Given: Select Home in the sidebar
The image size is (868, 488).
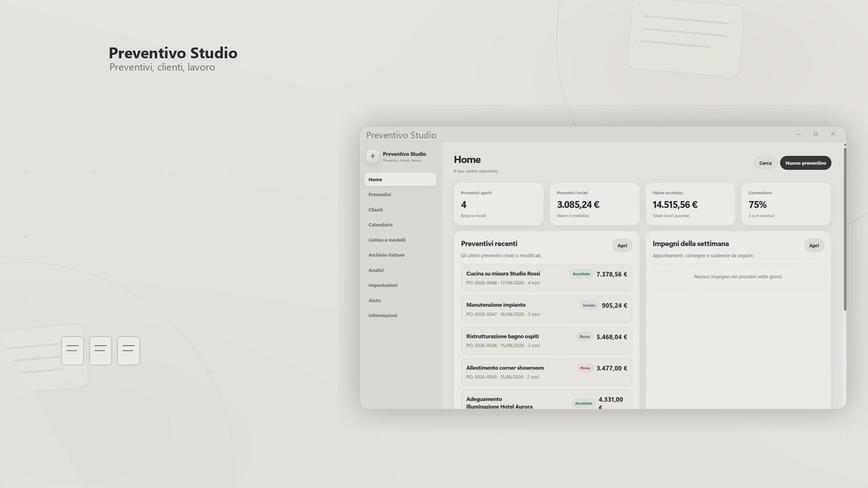Looking at the screenshot, I should coord(400,179).
